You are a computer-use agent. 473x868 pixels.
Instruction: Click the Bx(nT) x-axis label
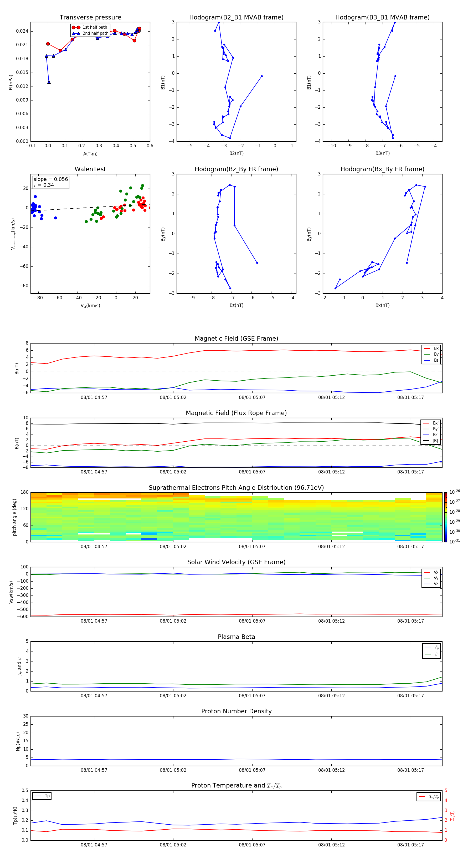(382, 306)
